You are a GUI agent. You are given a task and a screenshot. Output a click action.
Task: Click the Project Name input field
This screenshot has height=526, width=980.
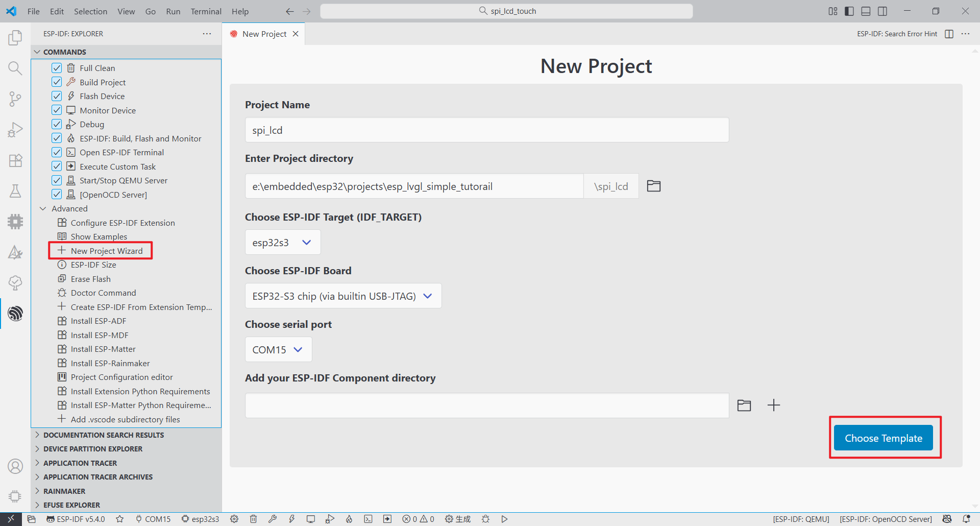[487, 130]
